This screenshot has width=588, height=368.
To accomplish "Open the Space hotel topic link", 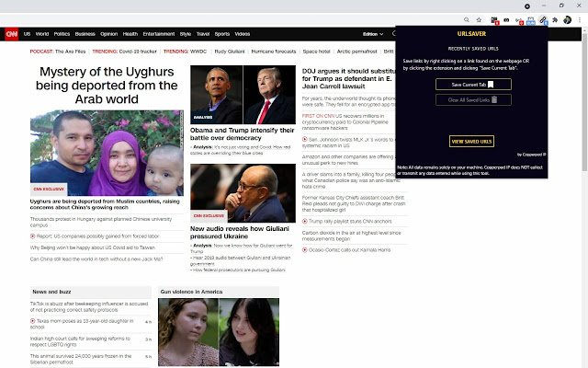I will 316,52.
